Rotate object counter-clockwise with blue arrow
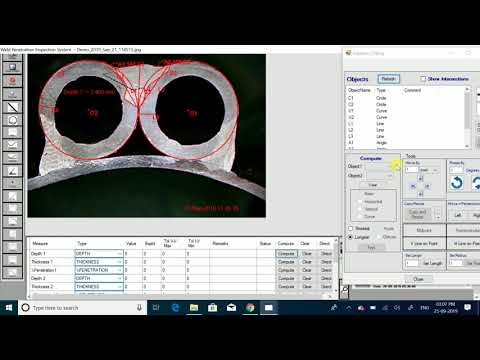Image resolution: width=480 pixels, height=360 pixels. coord(457,183)
